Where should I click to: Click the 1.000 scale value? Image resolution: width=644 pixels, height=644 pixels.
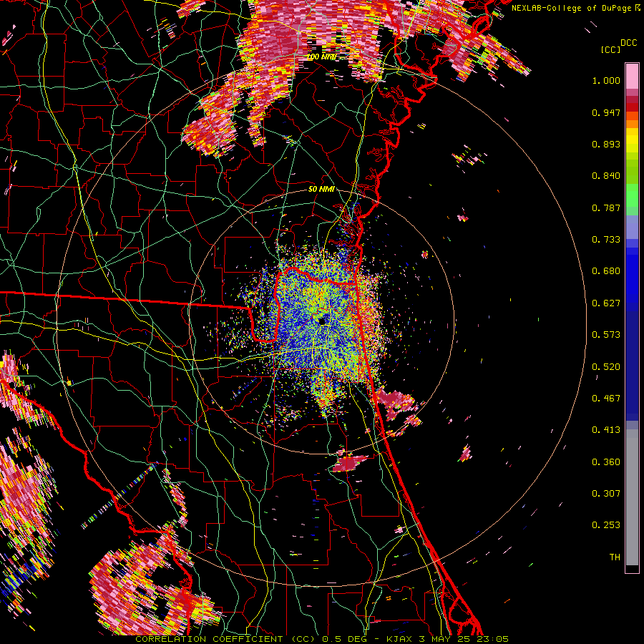coord(606,80)
